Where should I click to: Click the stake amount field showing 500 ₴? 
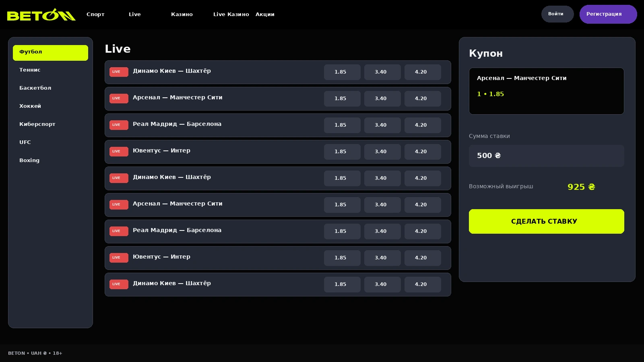click(547, 156)
